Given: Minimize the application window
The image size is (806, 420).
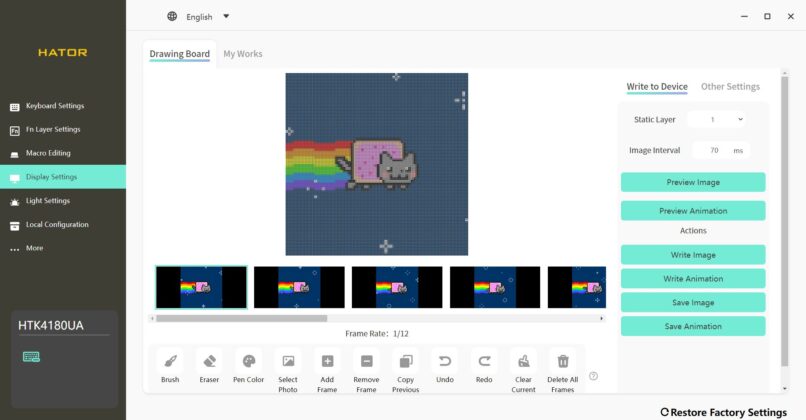Looking at the screenshot, I should pyautogui.click(x=744, y=16).
